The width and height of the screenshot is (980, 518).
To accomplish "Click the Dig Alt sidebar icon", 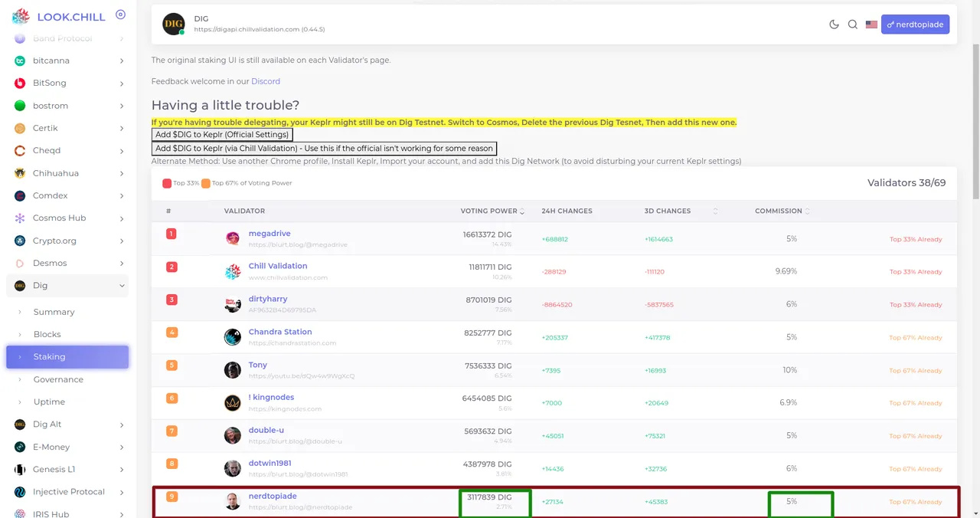I will pyautogui.click(x=20, y=425).
